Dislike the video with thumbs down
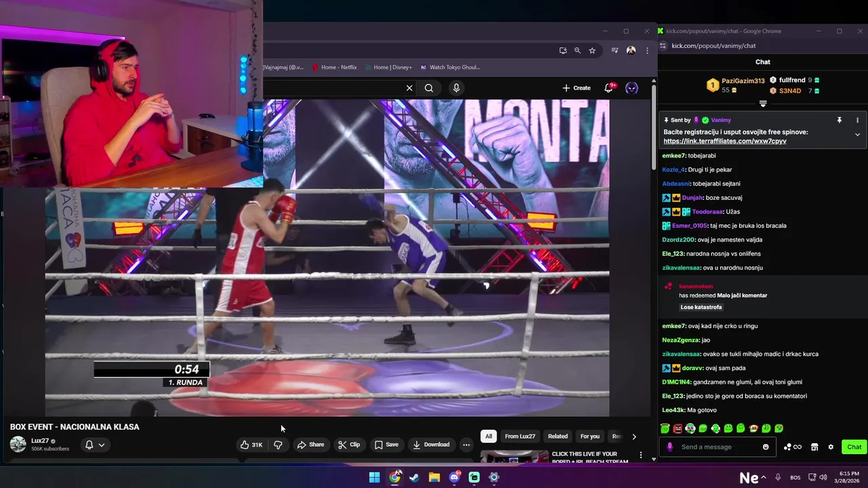The height and width of the screenshot is (488, 868). click(278, 445)
